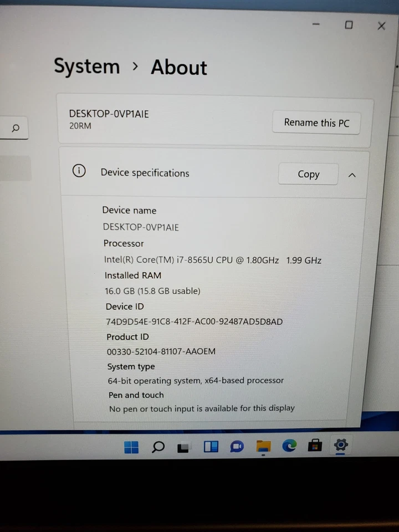The image size is (399, 532).
Task: Open Microsoft Store from the taskbar
Action: click(x=315, y=445)
